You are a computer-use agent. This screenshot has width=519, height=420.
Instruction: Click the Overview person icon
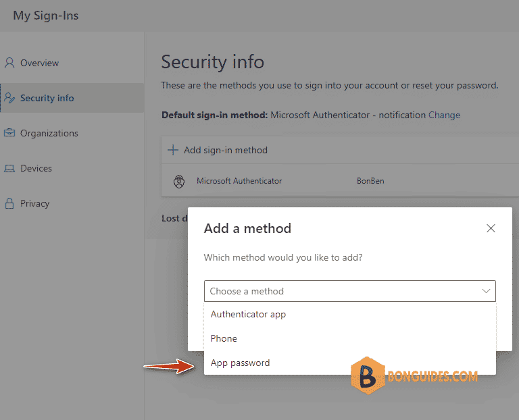pos(9,63)
